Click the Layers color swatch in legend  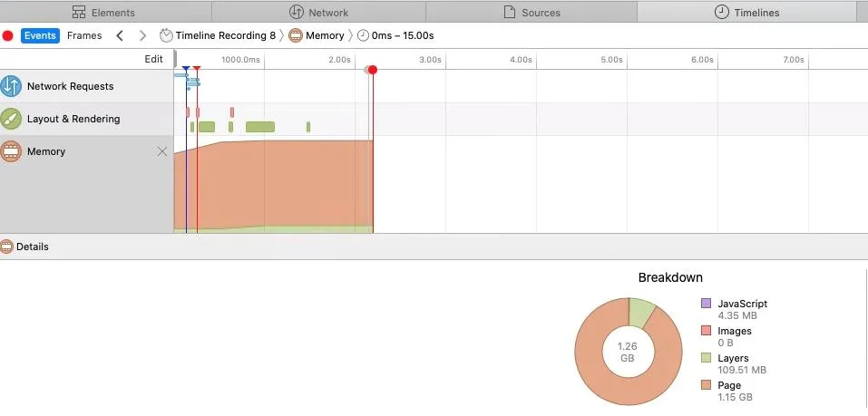coord(707,359)
